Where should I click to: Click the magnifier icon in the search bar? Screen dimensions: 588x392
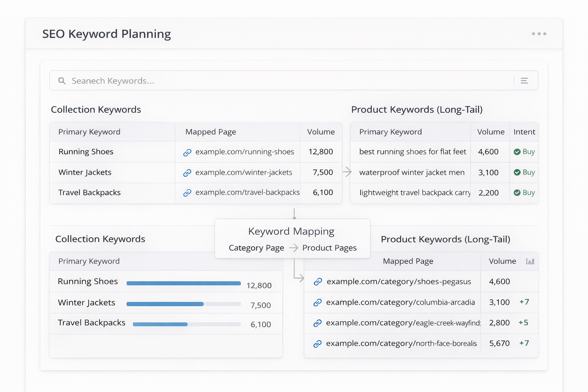pos(62,80)
